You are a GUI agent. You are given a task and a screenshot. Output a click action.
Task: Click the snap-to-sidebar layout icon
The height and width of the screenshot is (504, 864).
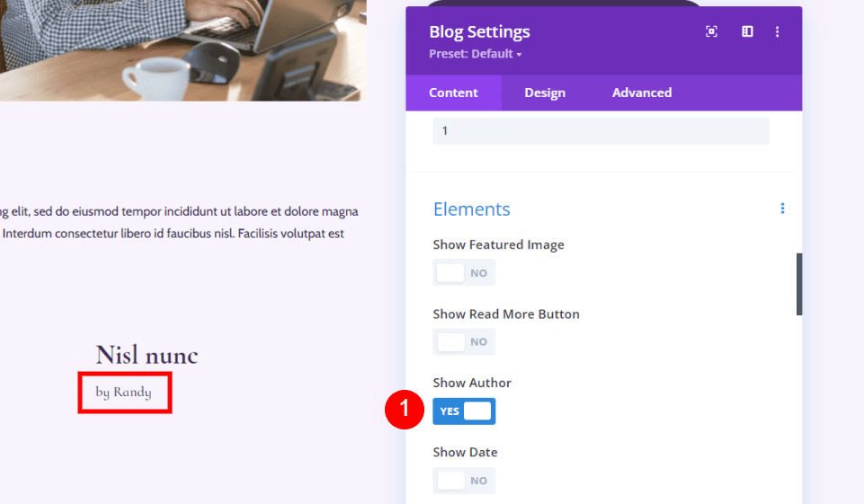(747, 31)
